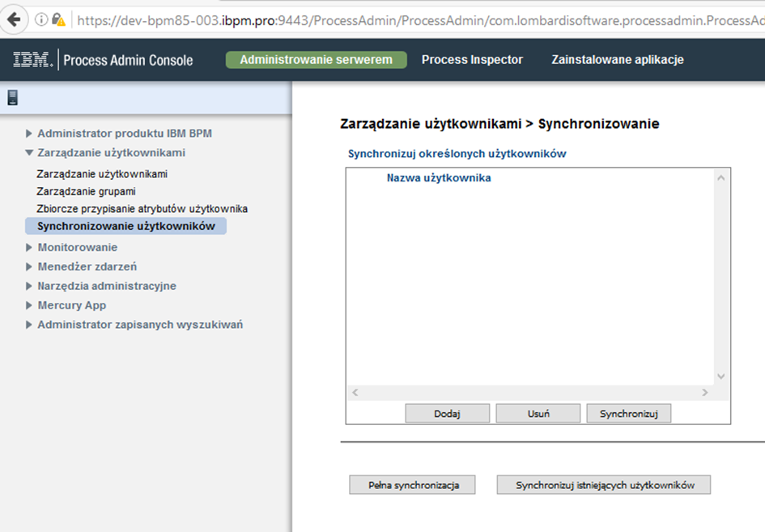The height and width of the screenshot is (532, 765).
Task: Click user list scrollbar down arrow
Action: (x=721, y=377)
